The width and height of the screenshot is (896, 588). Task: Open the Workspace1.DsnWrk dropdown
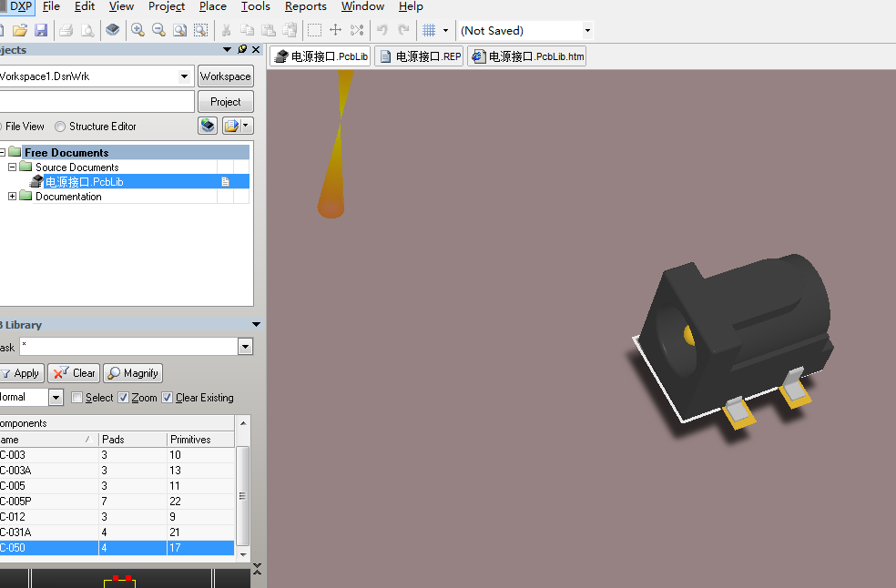tap(184, 76)
